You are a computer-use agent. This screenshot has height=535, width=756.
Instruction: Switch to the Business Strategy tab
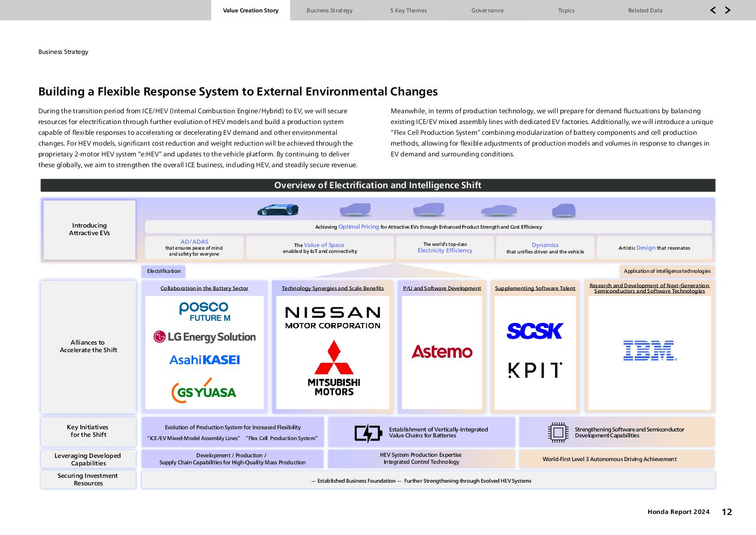[329, 10]
